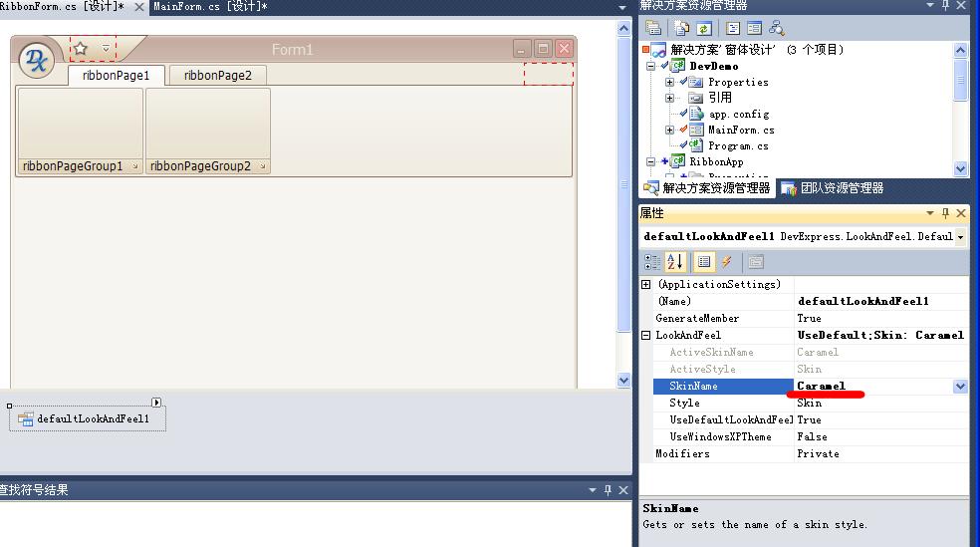Click the SkinName value field Caramel
980x547 pixels.
point(873,387)
